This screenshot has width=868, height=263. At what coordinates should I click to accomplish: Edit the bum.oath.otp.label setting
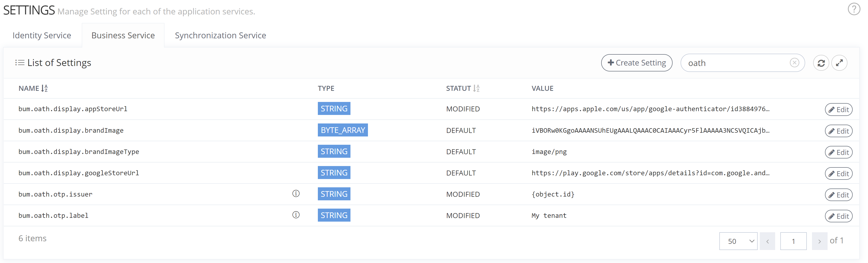point(838,216)
